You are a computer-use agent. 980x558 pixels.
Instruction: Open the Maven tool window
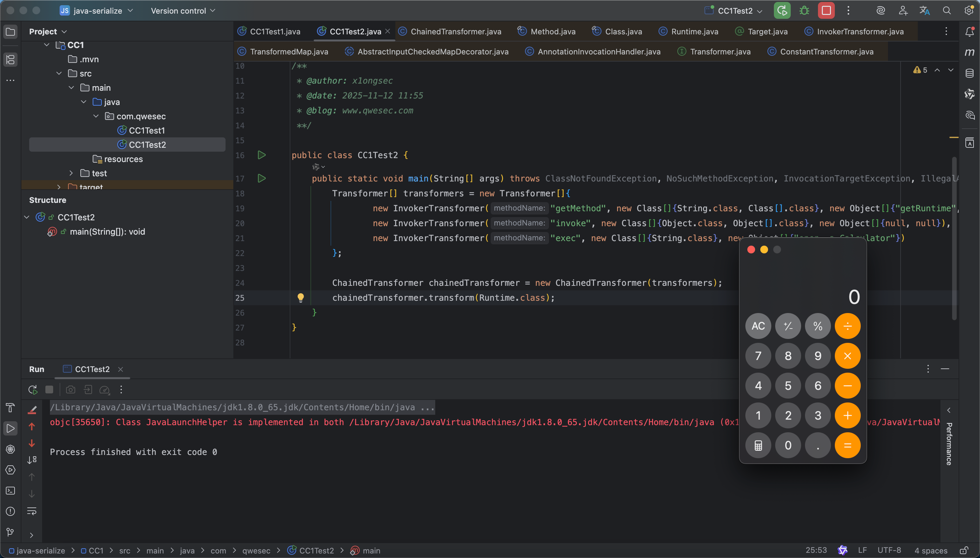(x=969, y=52)
